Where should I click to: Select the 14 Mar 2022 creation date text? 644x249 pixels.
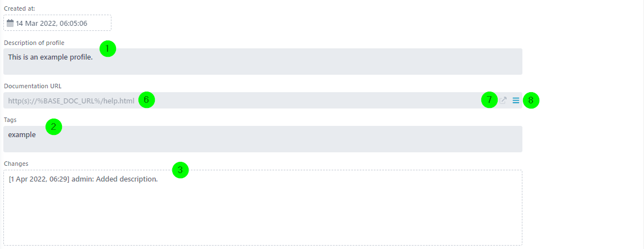pos(51,24)
